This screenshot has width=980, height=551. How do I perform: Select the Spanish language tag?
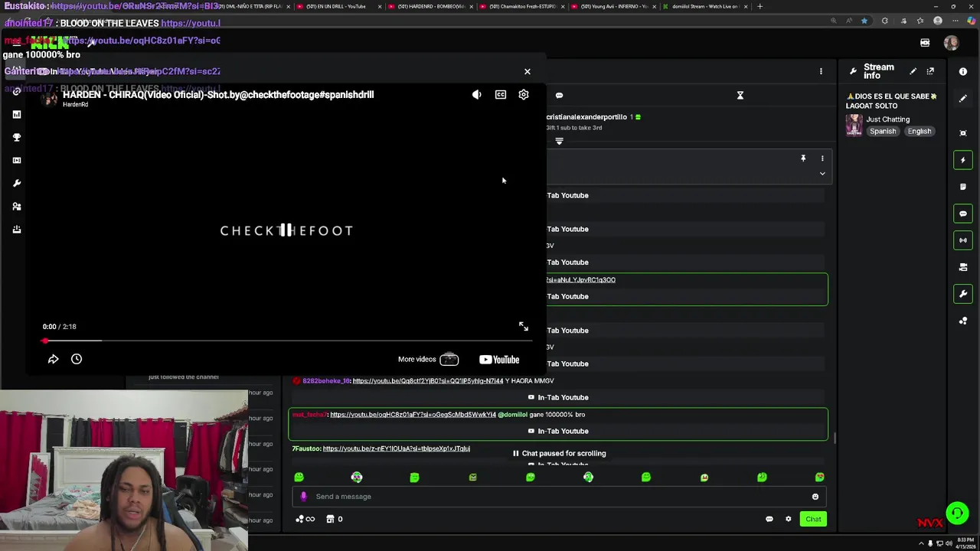(883, 131)
